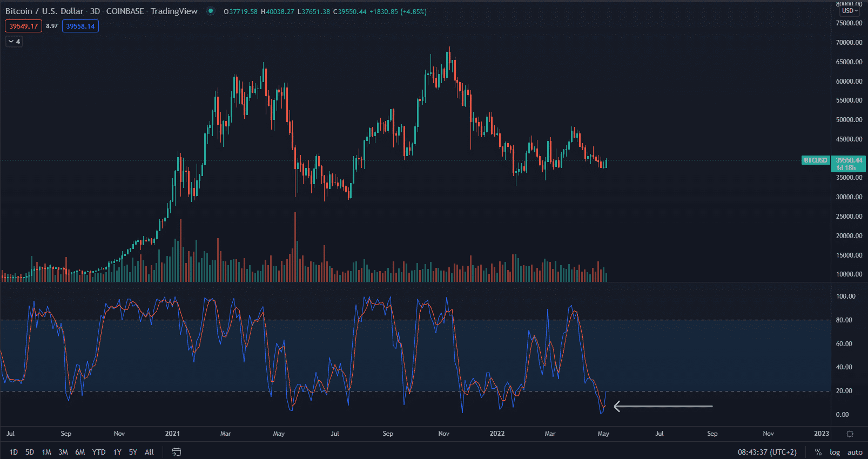Toggle log scale mode
This screenshot has width=868, height=459.
tap(835, 452)
